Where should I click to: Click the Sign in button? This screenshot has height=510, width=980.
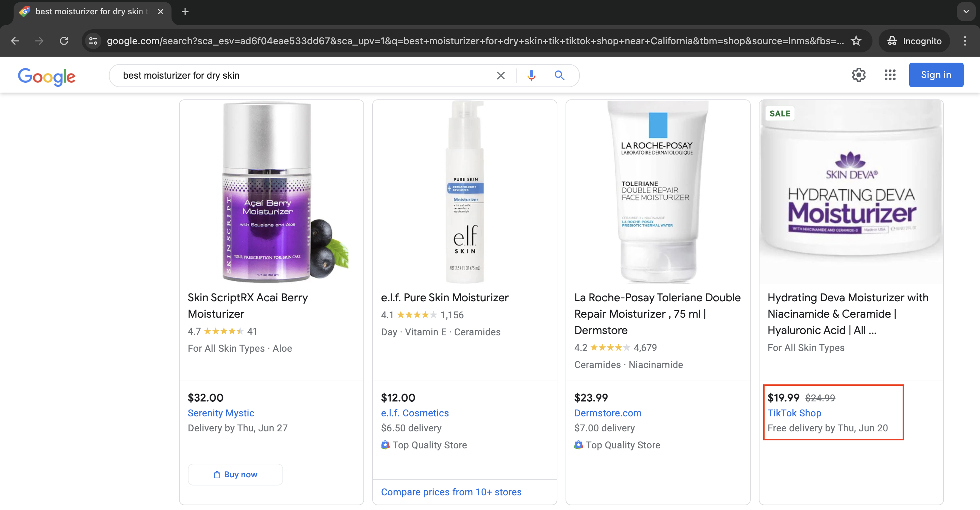(936, 75)
